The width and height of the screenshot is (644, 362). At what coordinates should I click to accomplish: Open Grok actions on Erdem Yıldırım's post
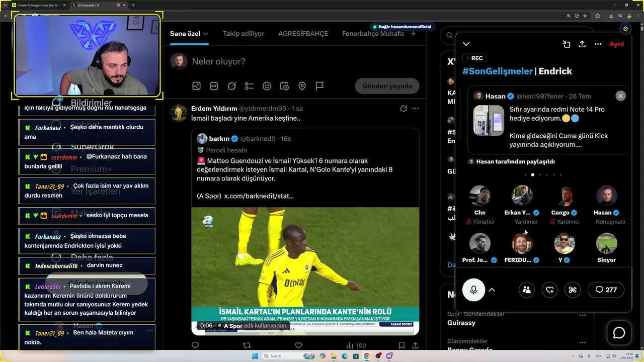[404, 109]
